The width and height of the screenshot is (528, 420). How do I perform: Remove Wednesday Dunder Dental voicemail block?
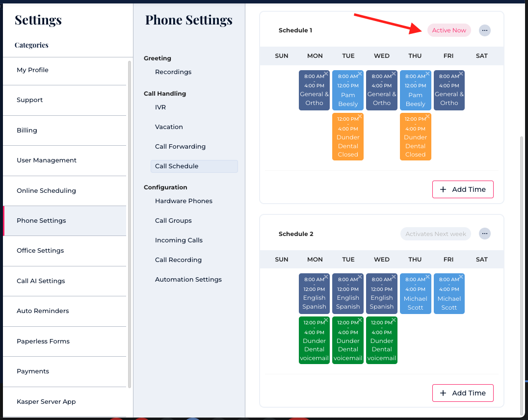[x=394, y=320]
